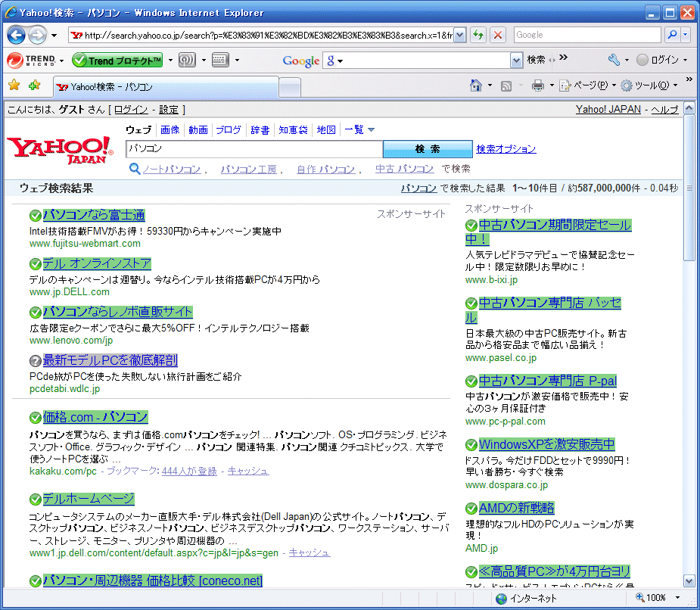Open the ノートパソコン related search link
Screen dimensions: 700x610
tap(172, 169)
